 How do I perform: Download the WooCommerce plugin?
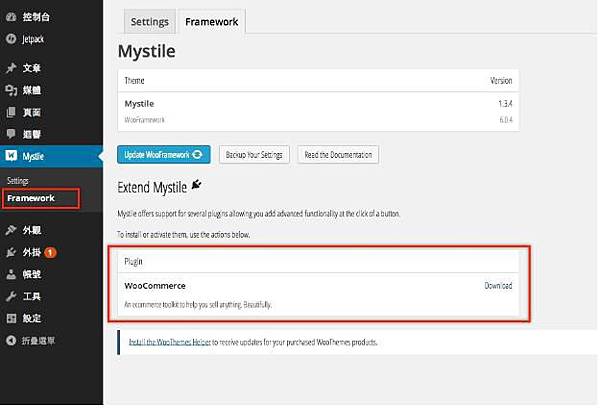(x=498, y=285)
